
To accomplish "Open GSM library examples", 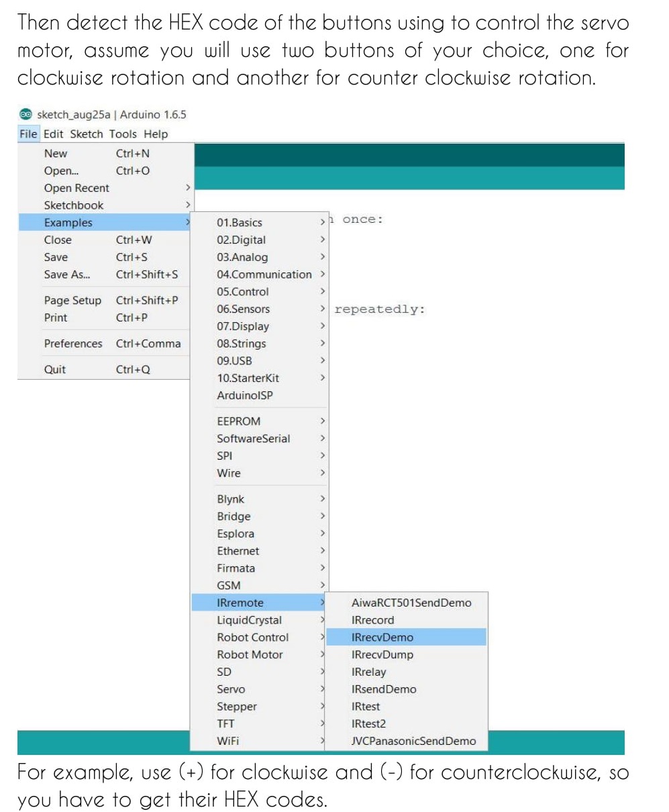I will tap(260, 586).
